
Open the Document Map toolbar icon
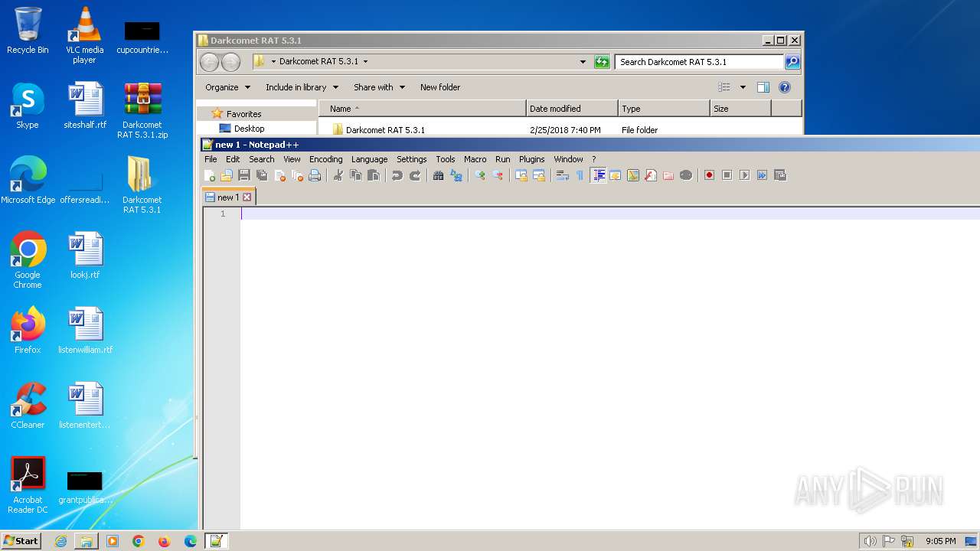coord(633,175)
